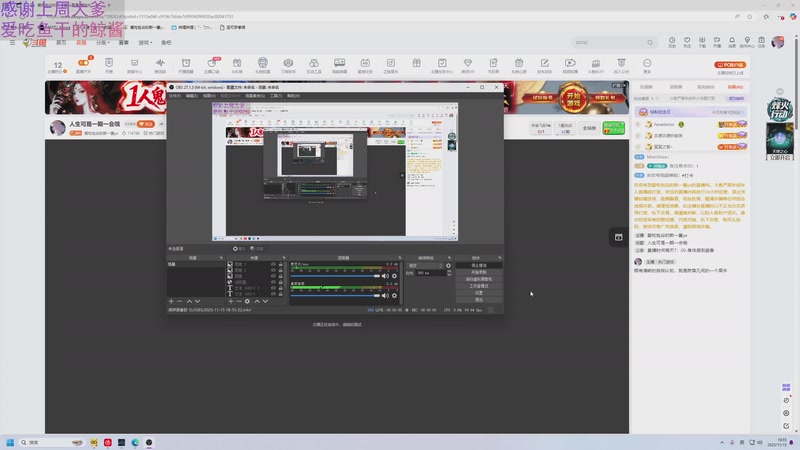Remove the selected scene with minus icon

coord(179,302)
